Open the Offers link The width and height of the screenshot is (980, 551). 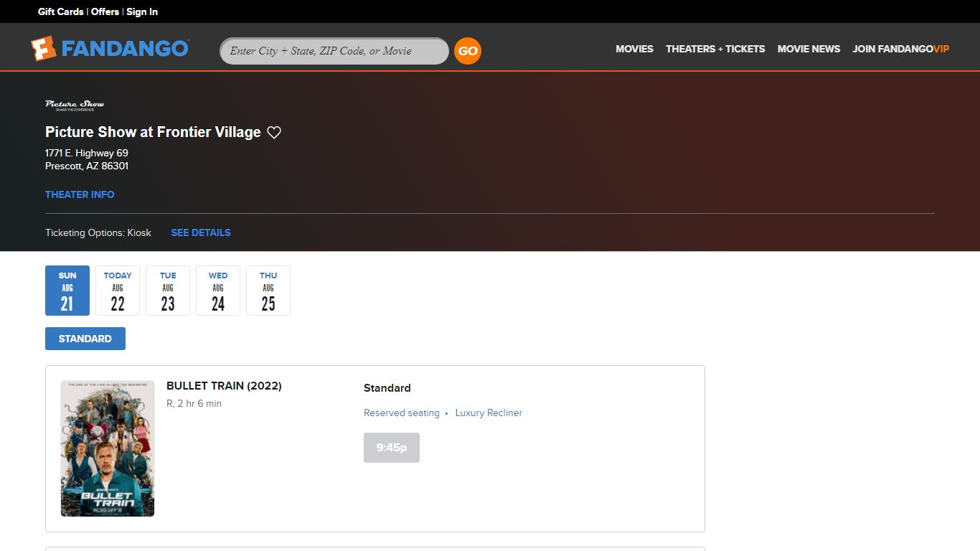click(x=105, y=11)
